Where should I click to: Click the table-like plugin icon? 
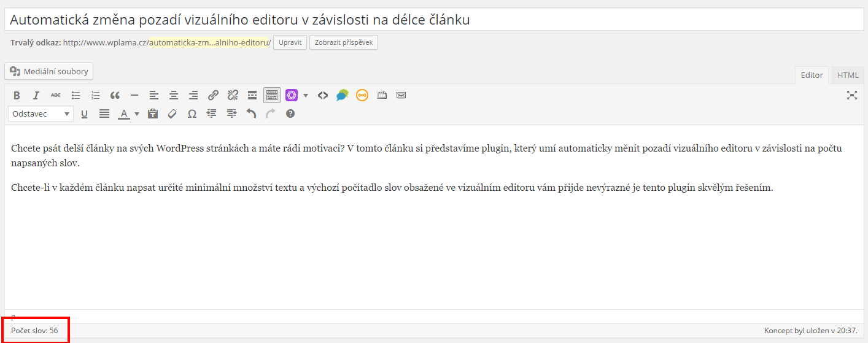tap(382, 95)
